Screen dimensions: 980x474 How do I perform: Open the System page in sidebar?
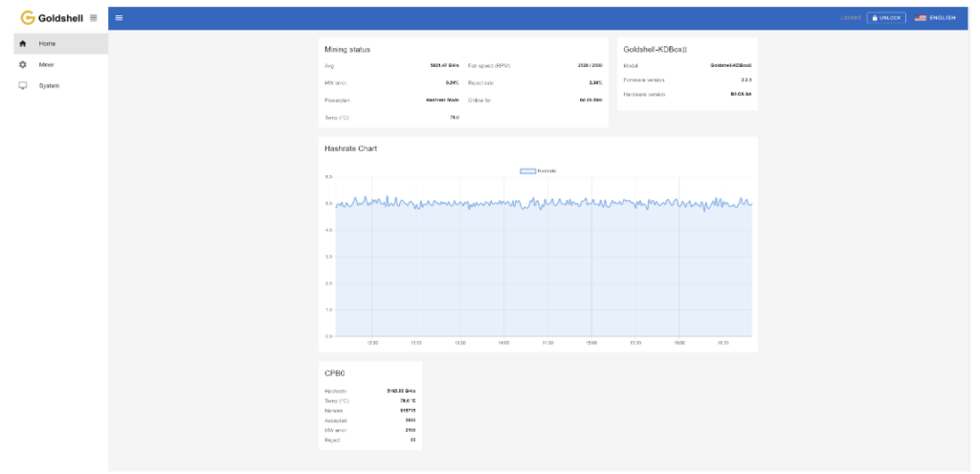60,85
